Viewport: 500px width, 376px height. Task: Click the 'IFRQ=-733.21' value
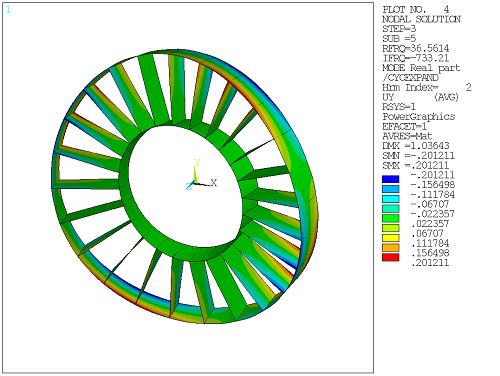[416, 58]
